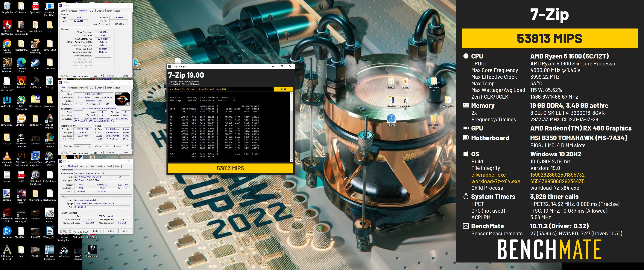Open Mainboard tab in middle CPU-Z window
Screen dimensions: 644x270
point(72,88)
